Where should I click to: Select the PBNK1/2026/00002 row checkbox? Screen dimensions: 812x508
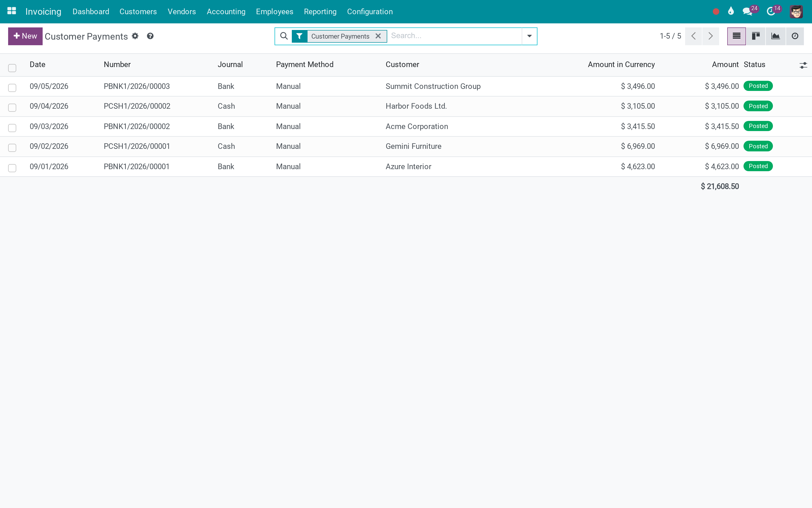[x=12, y=128]
